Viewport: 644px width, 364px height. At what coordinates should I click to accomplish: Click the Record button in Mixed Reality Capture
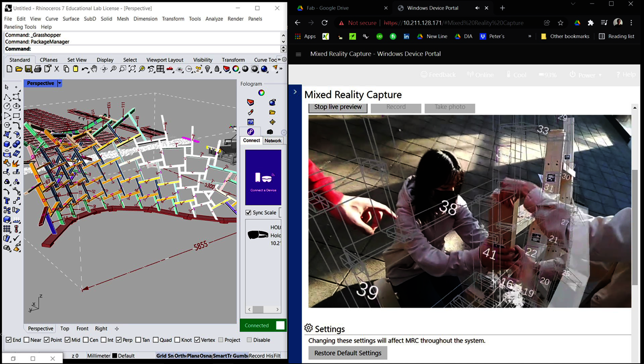coord(396,107)
